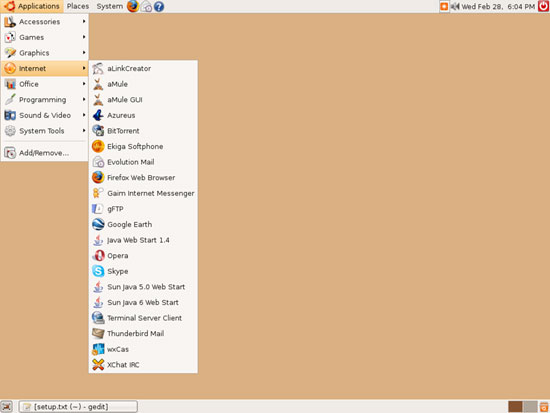550x413 pixels.
Task: Click the Internet submenu arrow
Action: coord(84,68)
